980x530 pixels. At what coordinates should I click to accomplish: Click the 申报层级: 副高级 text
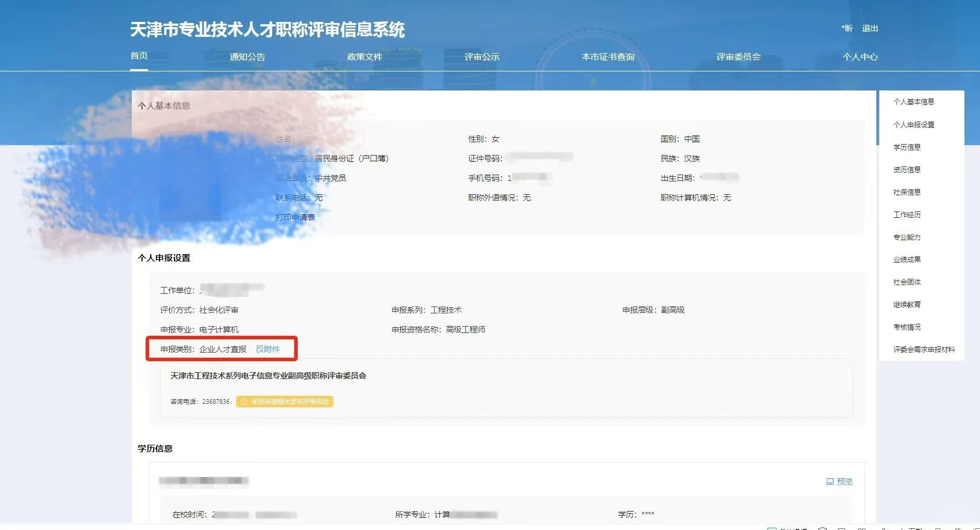click(654, 310)
